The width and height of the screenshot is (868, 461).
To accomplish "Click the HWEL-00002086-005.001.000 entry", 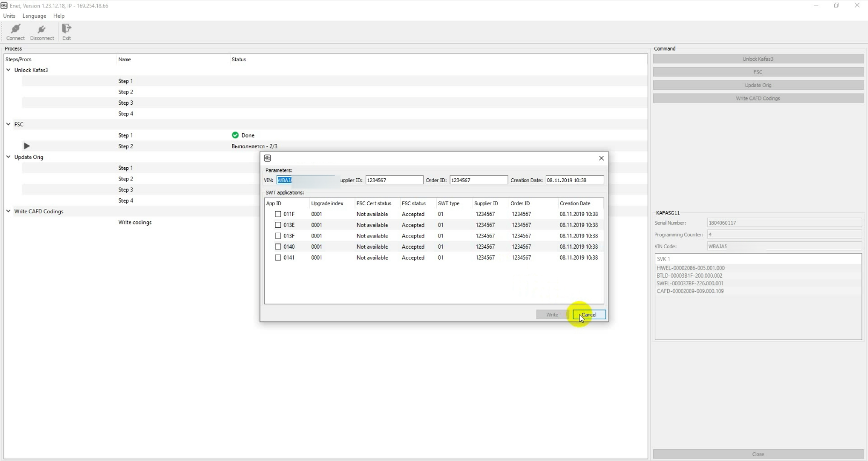I will [x=690, y=268].
